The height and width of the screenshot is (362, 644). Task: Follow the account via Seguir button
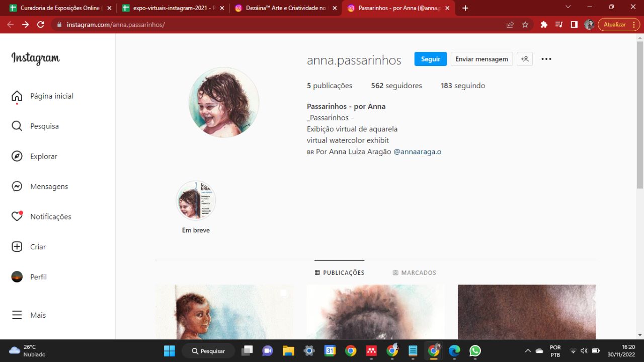click(x=430, y=59)
